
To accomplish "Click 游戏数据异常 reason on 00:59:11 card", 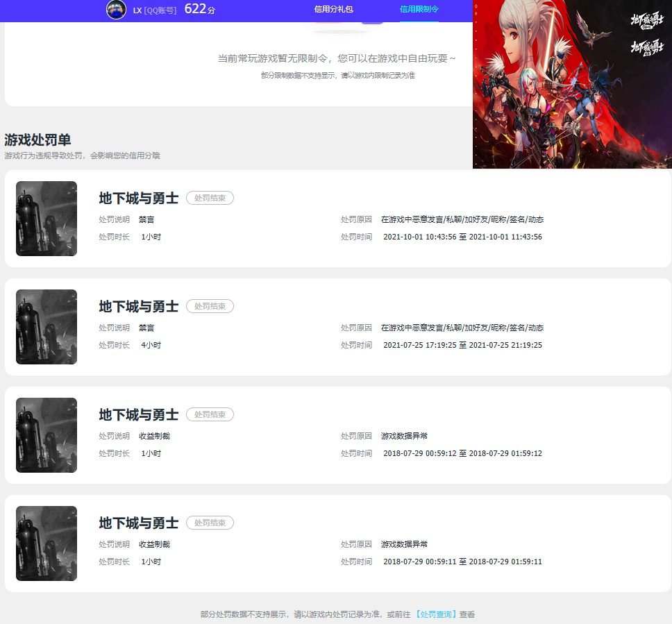I will 404,544.
